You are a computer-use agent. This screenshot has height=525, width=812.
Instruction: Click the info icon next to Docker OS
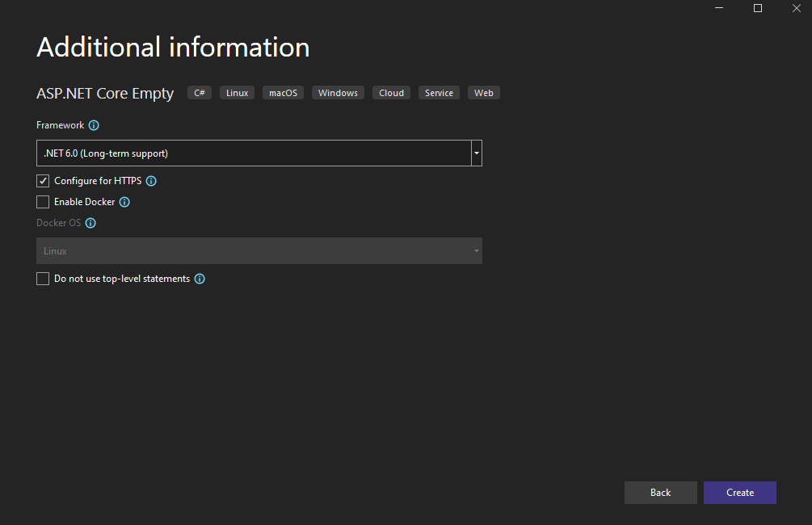pos(90,224)
